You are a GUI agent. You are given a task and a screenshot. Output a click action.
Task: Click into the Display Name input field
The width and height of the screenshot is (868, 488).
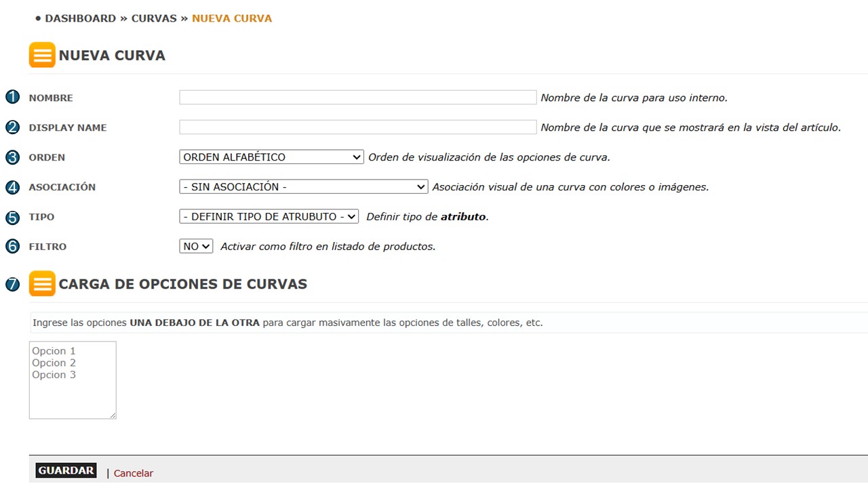coord(357,127)
